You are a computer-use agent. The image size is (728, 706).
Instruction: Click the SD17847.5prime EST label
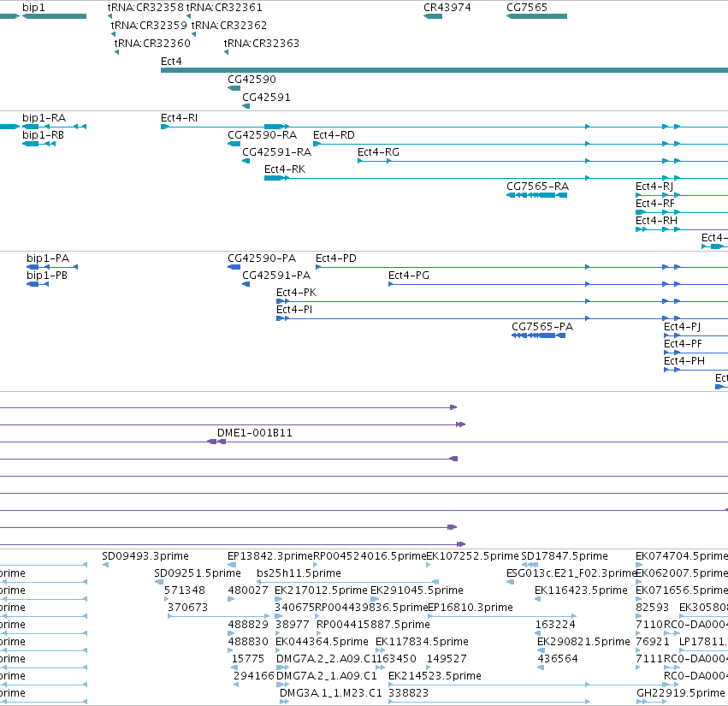[x=565, y=556]
